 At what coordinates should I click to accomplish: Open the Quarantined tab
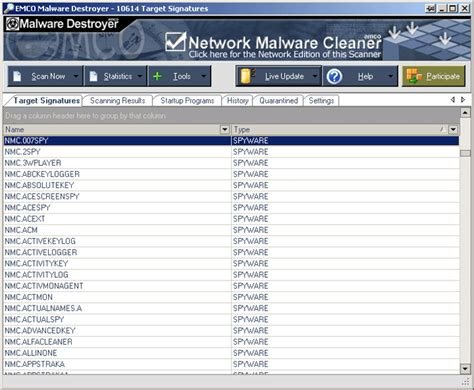pyautogui.click(x=278, y=101)
